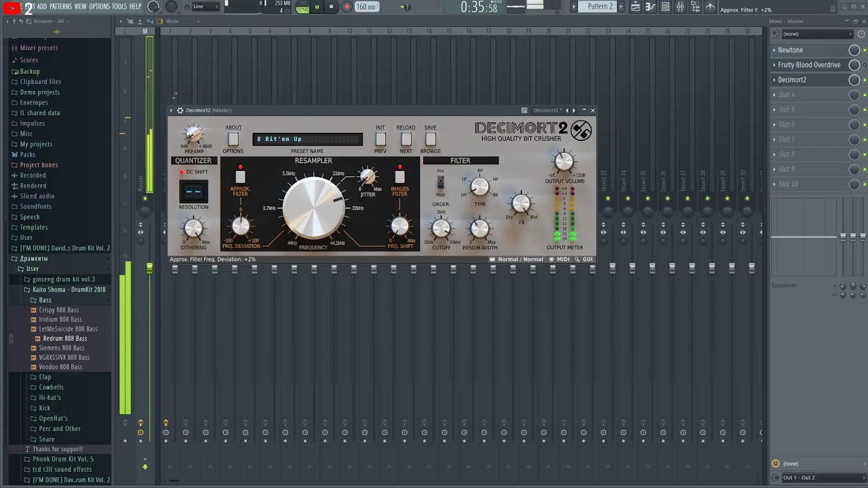Open Fruity Blood Overdrive slot options arrow
Screen dimensions: 868x488
pos(774,65)
